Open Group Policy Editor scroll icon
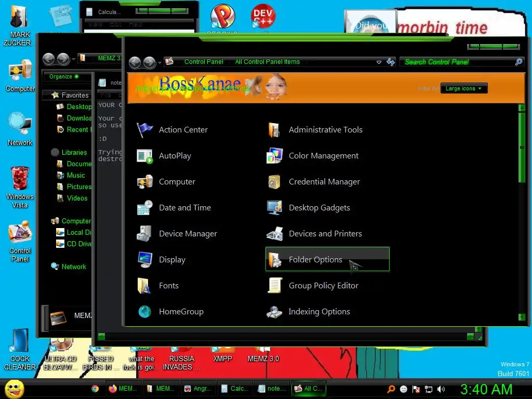Screen dimensions: 532x399 click(274, 286)
